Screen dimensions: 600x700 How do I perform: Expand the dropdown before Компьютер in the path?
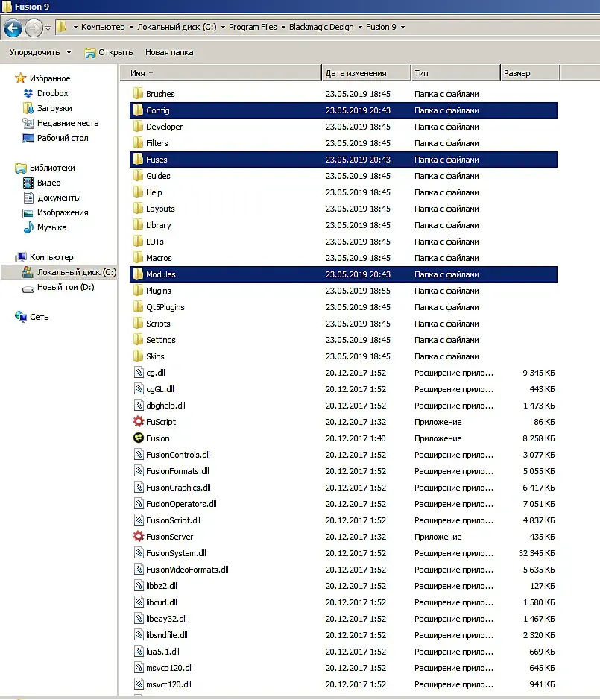tap(75, 28)
